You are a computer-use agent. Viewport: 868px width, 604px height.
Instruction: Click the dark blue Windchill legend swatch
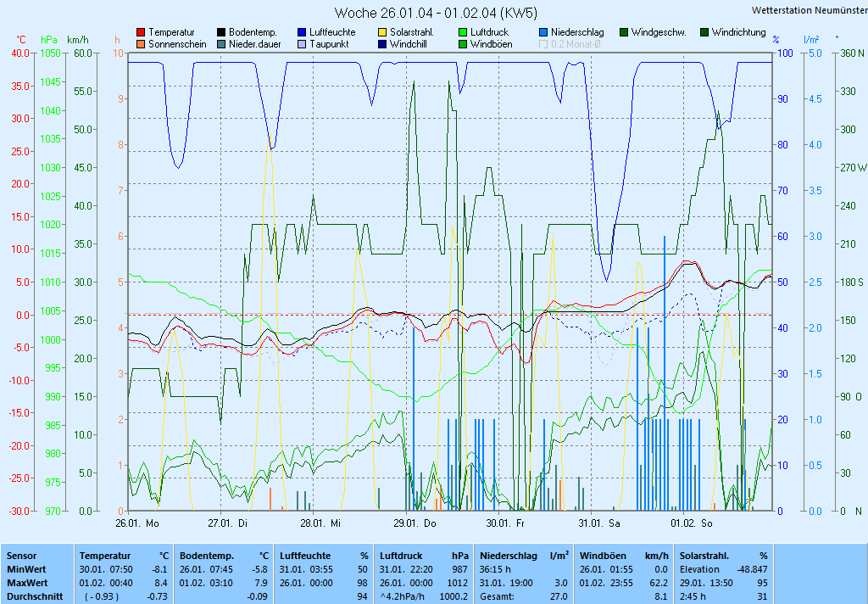[x=382, y=44]
